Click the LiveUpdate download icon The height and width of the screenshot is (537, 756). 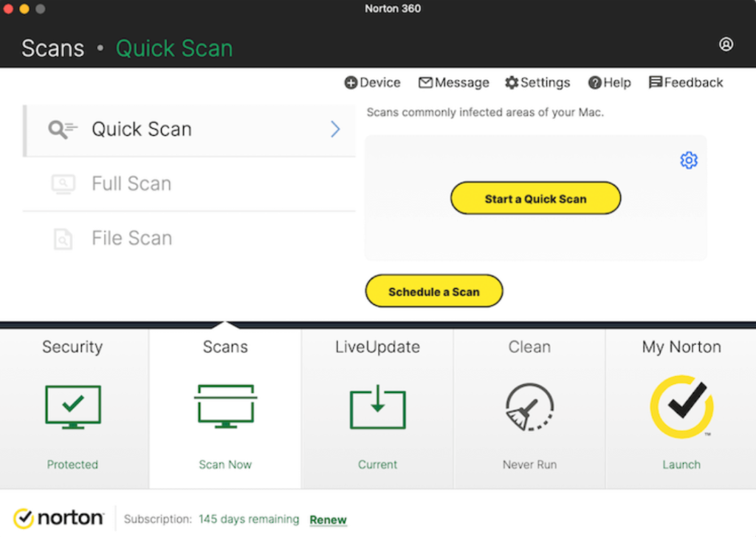pos(377,407)
